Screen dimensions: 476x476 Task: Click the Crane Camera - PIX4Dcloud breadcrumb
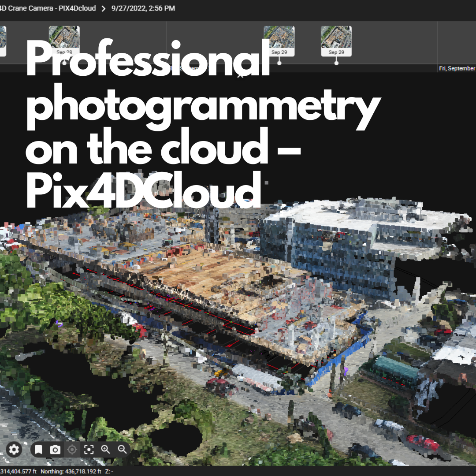pos(47,8)
